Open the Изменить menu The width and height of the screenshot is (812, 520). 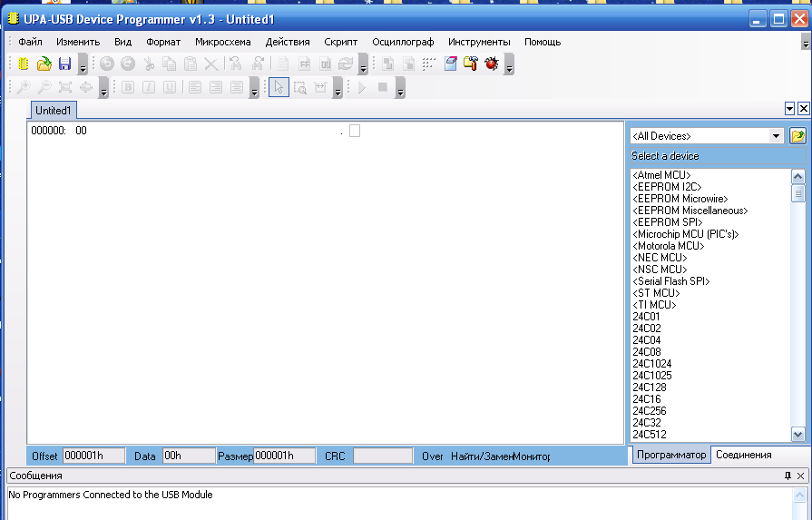coord(78,42)
